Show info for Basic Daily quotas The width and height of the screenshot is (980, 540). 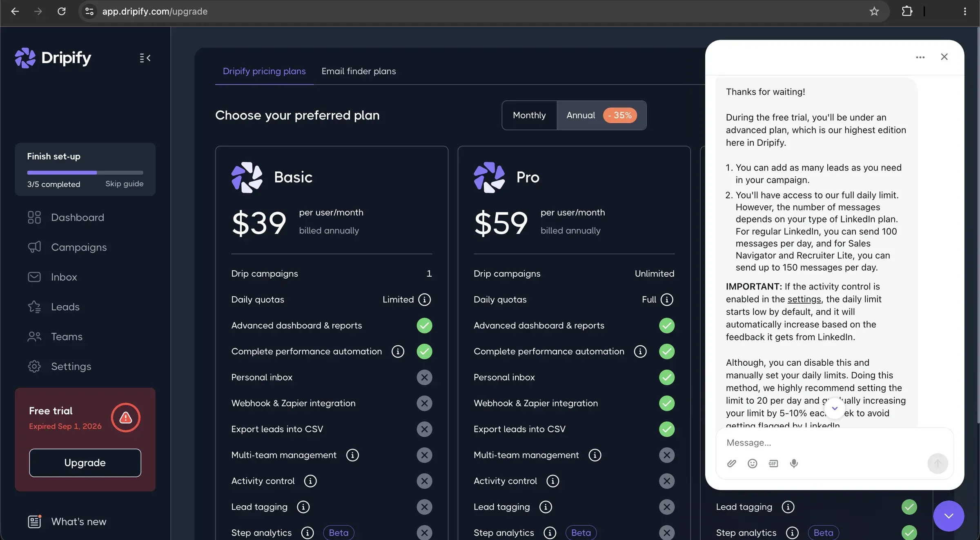(425, 300)
